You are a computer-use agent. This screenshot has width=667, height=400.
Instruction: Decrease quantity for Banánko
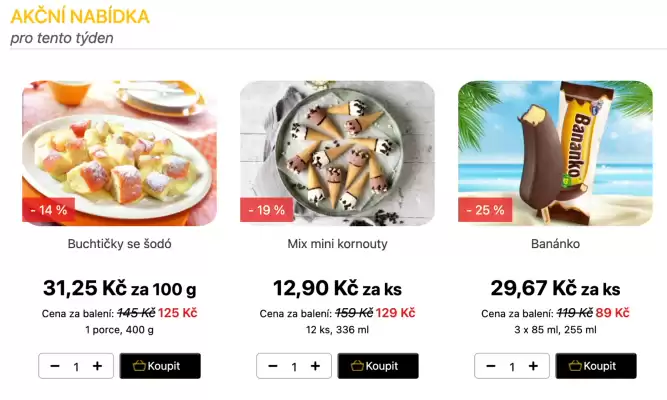[x=491, y=366]
